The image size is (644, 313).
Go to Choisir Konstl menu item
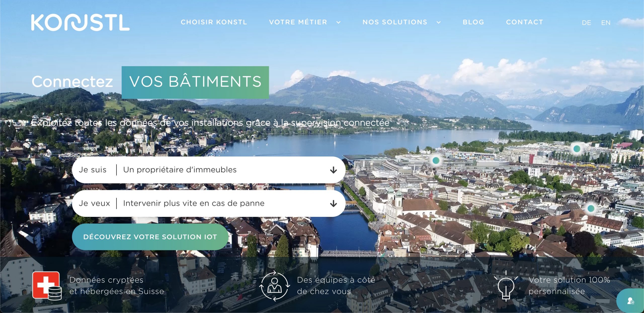coord(214,22)
